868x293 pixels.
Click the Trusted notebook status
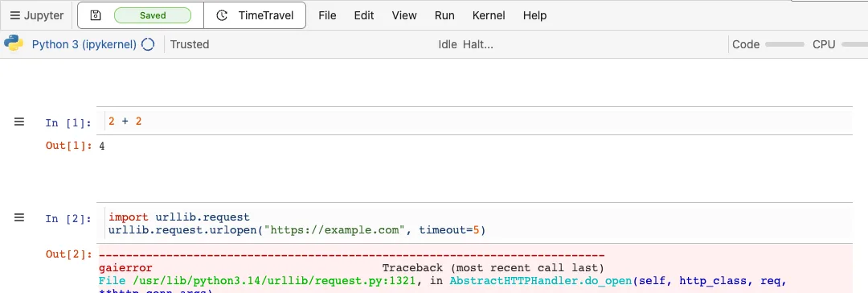click(x=190, y=44)
